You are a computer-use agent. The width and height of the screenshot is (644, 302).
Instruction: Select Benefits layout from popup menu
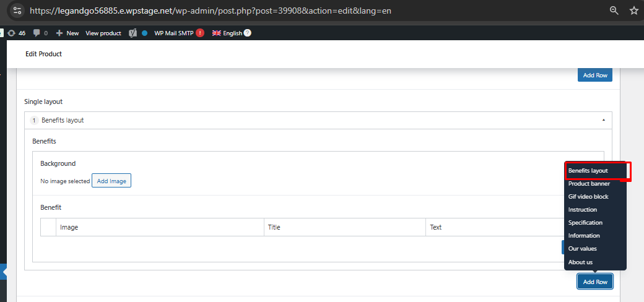click(x=588, y=170)
